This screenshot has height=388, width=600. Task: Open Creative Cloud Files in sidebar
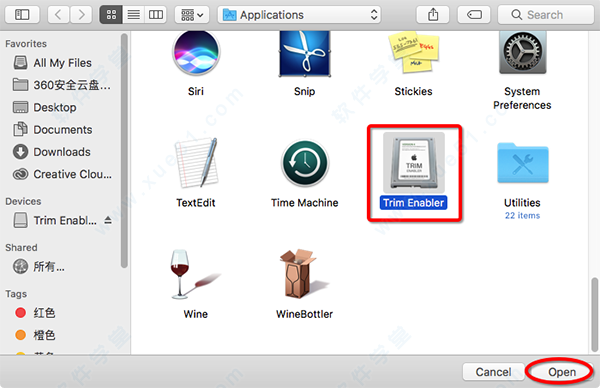pyautogui.click(x=63, y=174)
